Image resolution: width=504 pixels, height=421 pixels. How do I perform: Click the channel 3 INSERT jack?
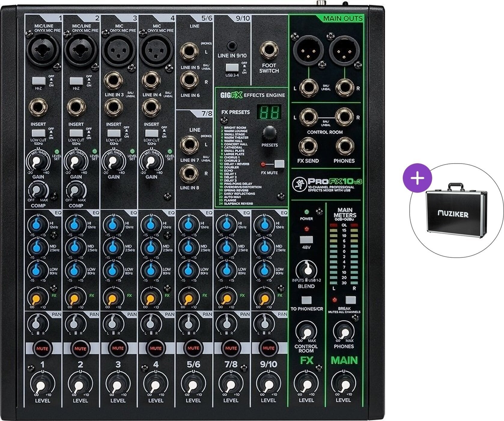point(113,108)
